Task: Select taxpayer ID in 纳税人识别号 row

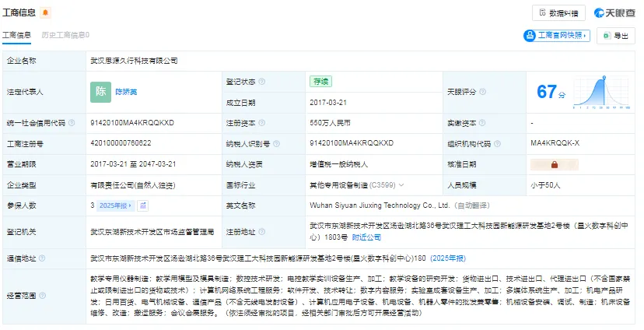Action: pyautogui.click(x=352, y=143)
